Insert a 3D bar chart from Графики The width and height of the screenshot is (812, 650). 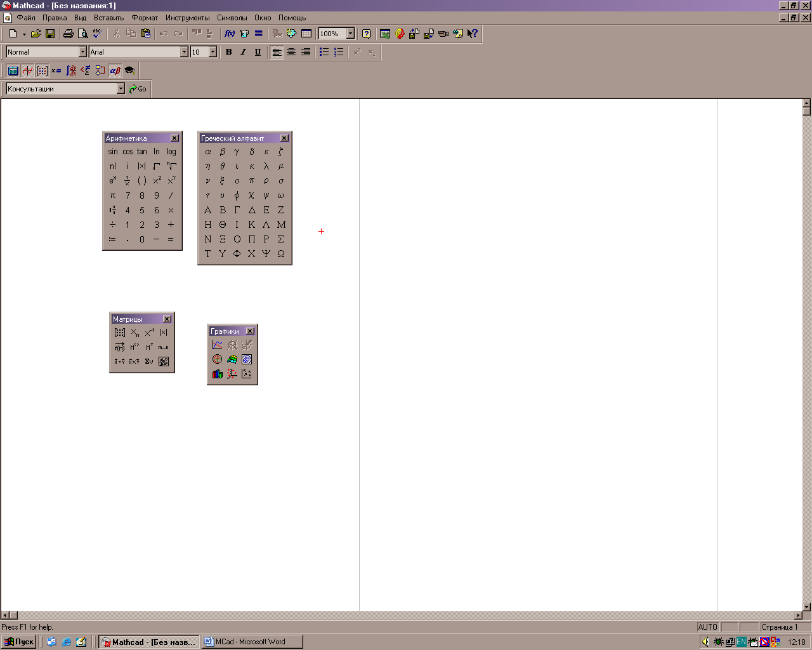click(218, 374)
